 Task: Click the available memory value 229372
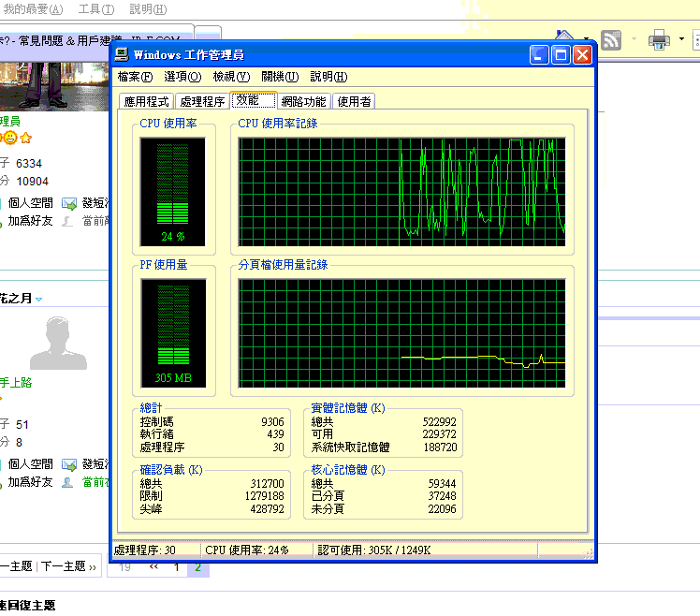pyautogui.click(x=439, y=434)
